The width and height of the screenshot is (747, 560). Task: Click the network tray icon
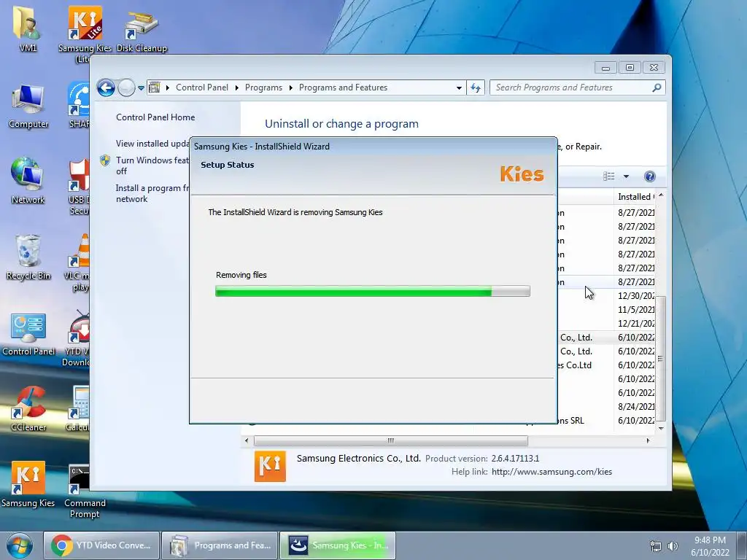pyautogui.click(x=656, y=546)
